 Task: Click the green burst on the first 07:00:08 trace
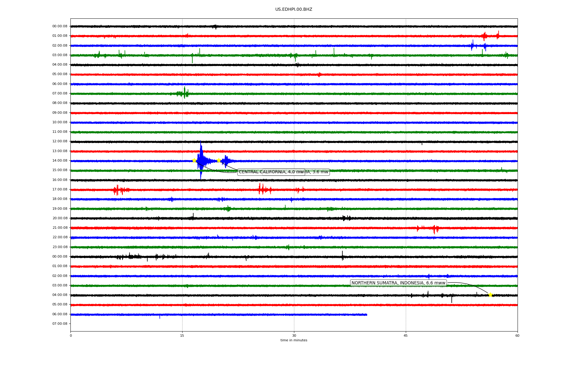184,93
